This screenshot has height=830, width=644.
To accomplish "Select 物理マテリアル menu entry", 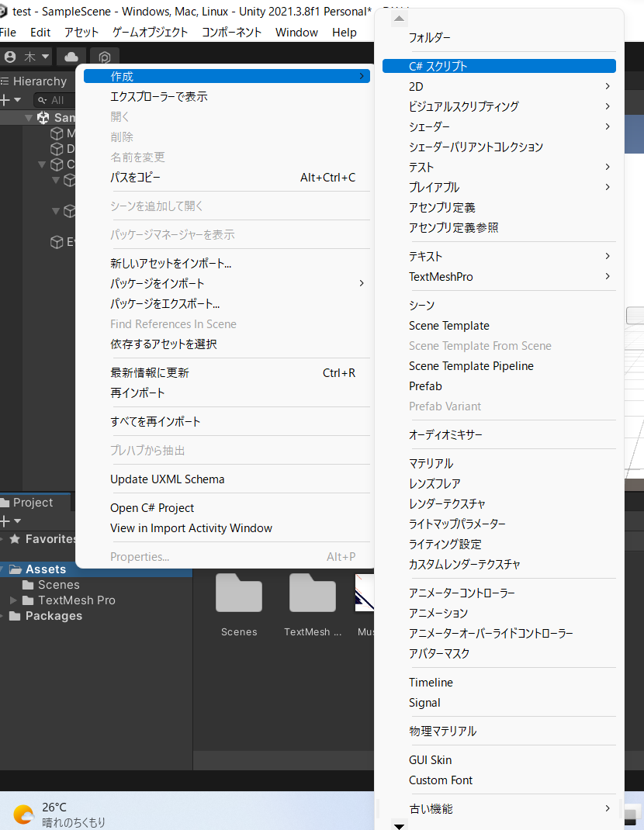I will [x=499, y=731].
